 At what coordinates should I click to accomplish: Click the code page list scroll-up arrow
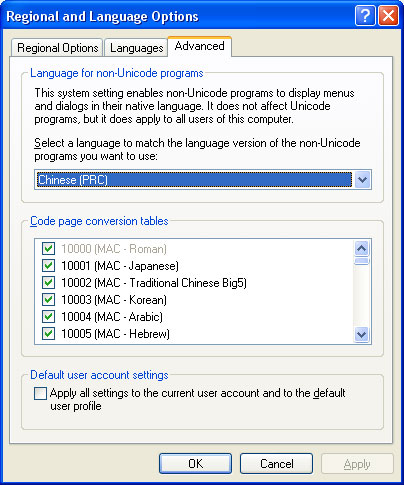click(362, 248)
